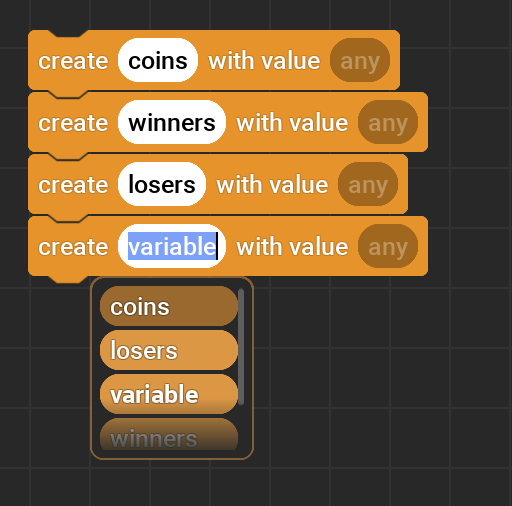Select 'coins' from the variable dropdown list
The image size is (512, 506).
point(169,306)
